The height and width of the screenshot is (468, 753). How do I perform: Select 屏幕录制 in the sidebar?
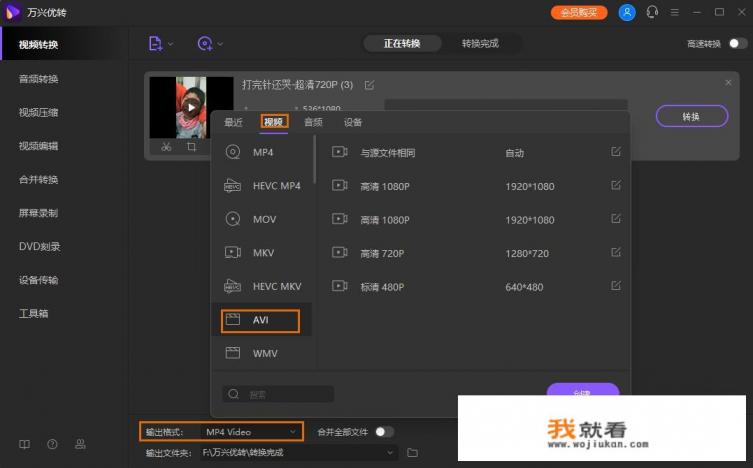pyautogui.click(x=38, y=213)
